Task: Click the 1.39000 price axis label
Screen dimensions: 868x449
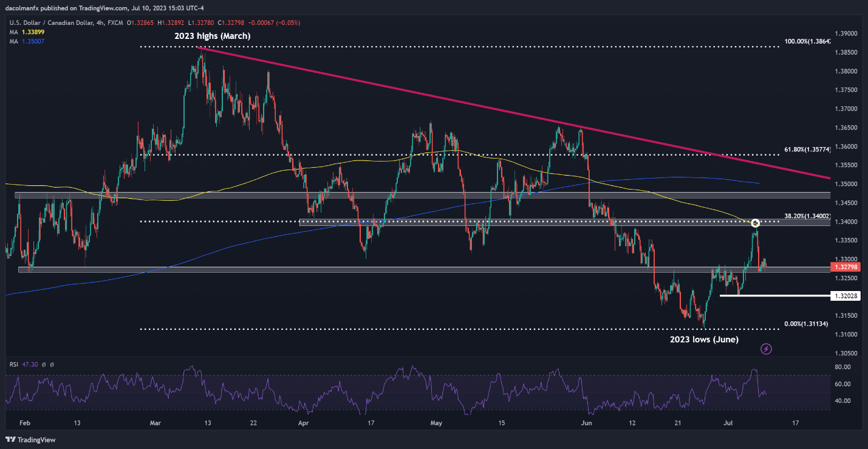Action: pyautogui.click(x=846, y=33)
